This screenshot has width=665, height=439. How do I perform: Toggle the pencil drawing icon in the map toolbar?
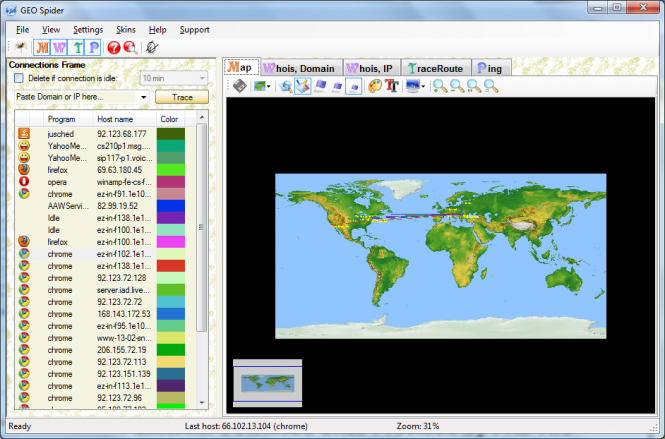tap(303, 86)
